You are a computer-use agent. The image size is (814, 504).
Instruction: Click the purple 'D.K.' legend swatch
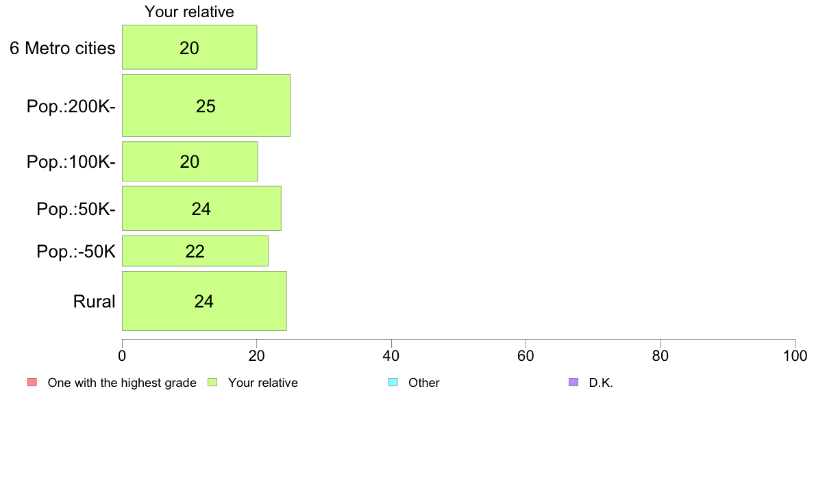pos(573,383)
